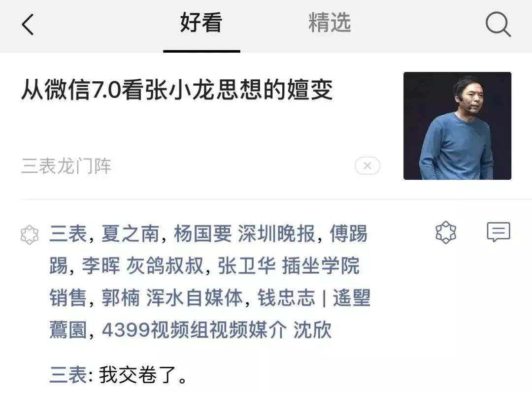Tap the 好看 flower icon on right
The width and height of the screenshot is (532, 393).
(445, 232)
